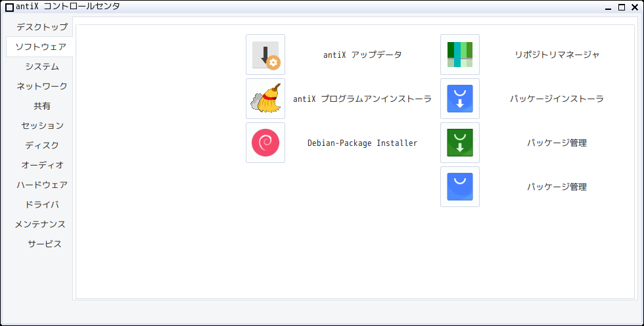Click the パッケージインストーラ label
Screen dimensions: 644x326
tap(557, 99)
